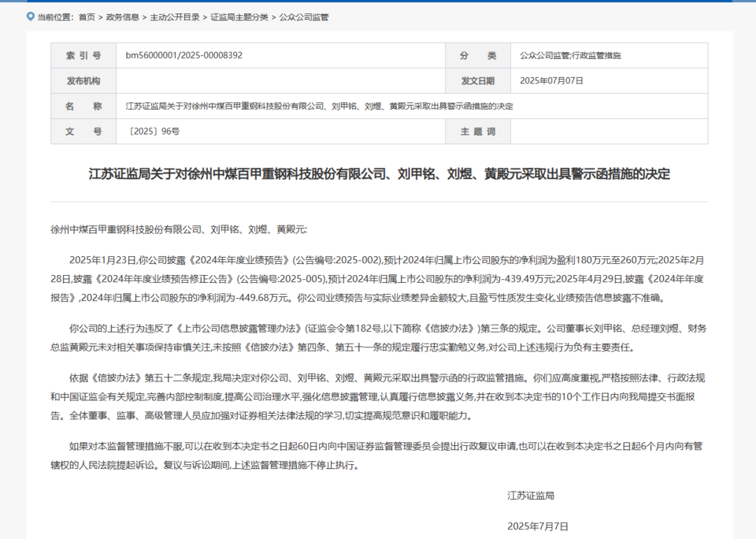Select 公众公司监管 breadcrumb link
The width and height of the screenshot is (756, 539).
[x=304, y=17]
